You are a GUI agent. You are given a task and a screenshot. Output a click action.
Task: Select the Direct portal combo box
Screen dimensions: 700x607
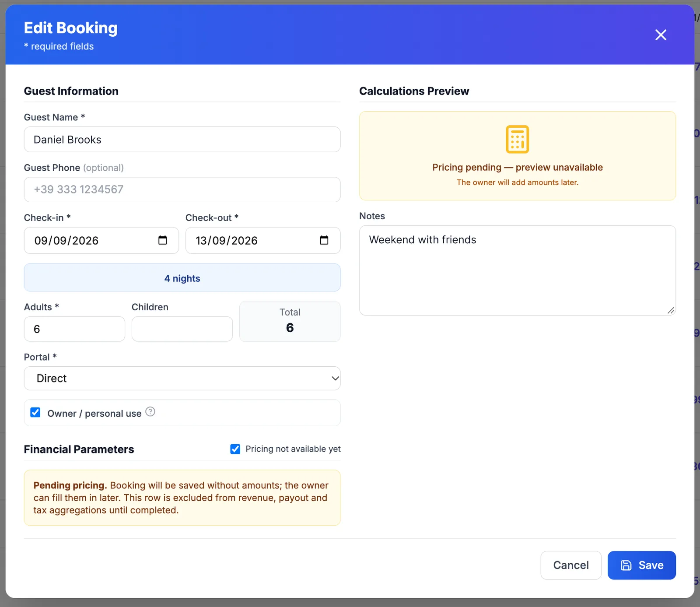click(x=182, y=379)
